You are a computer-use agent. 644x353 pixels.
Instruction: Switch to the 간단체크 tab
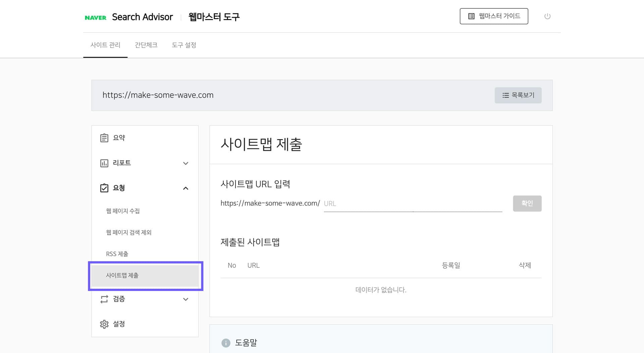(x=146, y=45)
